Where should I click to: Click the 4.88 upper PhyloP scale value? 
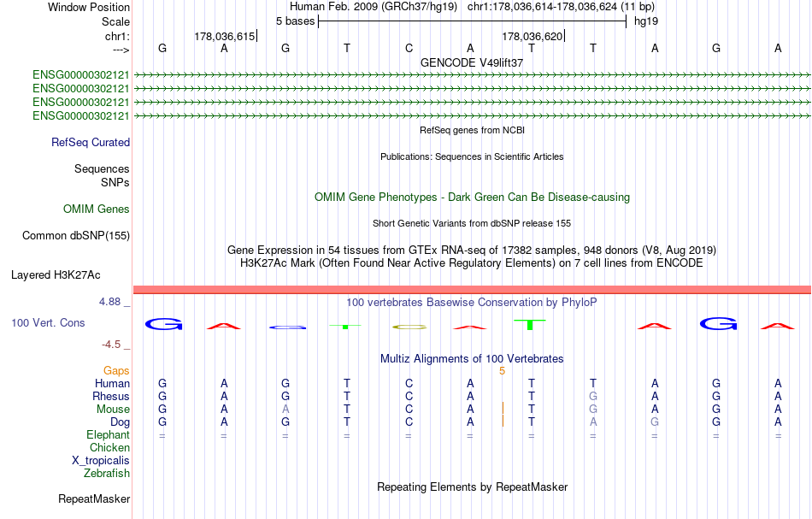[109, 302]
